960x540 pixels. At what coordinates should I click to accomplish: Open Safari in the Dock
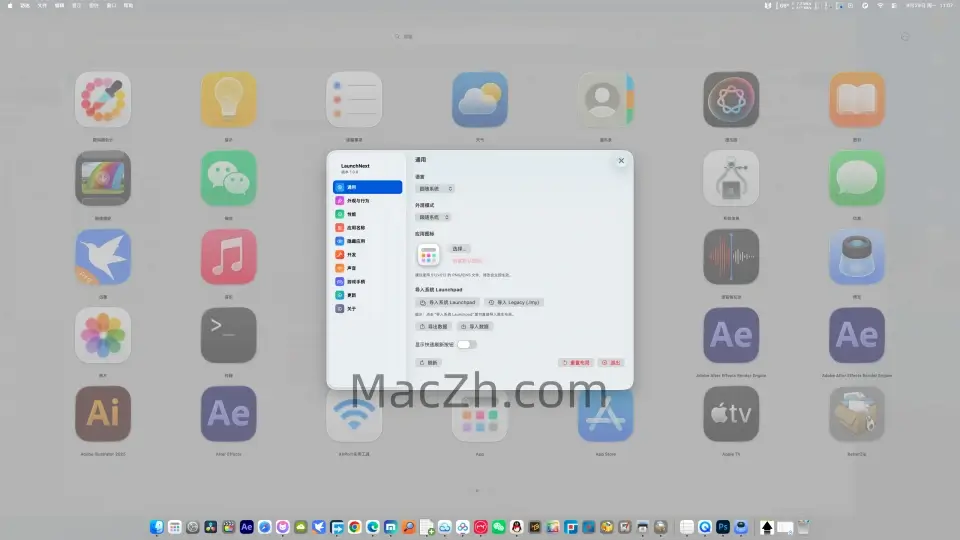[x=264, y=527]
